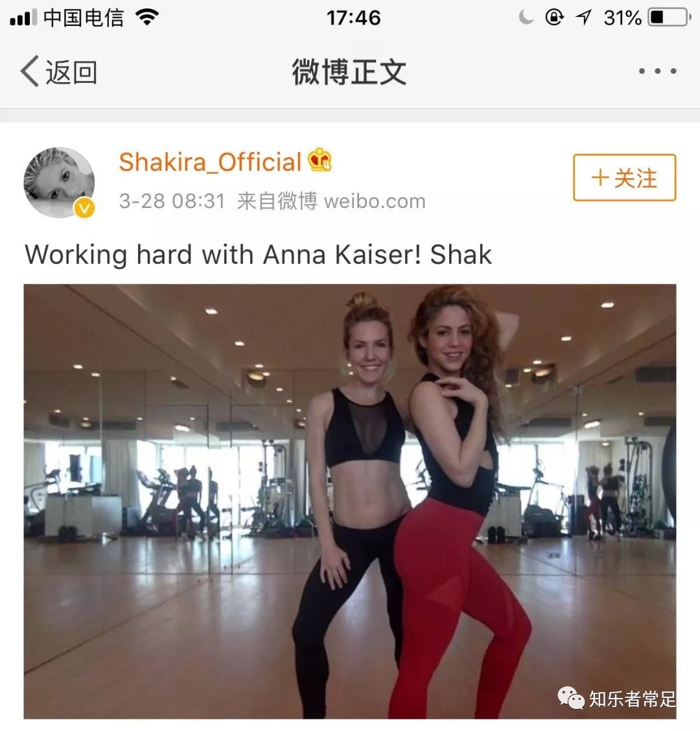Image resolution: width=700 pixels, height=731 pixels.
Task: Open the Shakira_Official username link
Action: tap(210, 162)
